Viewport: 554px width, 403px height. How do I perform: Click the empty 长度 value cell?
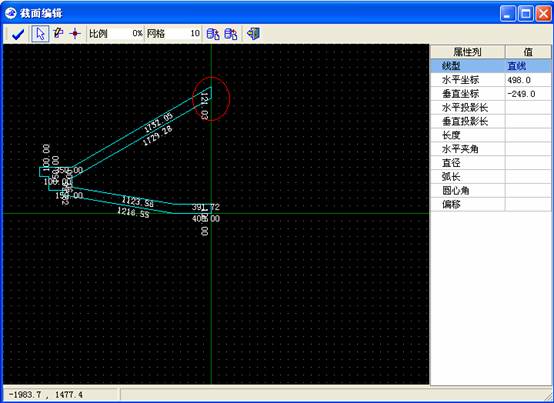click(528, 135)
